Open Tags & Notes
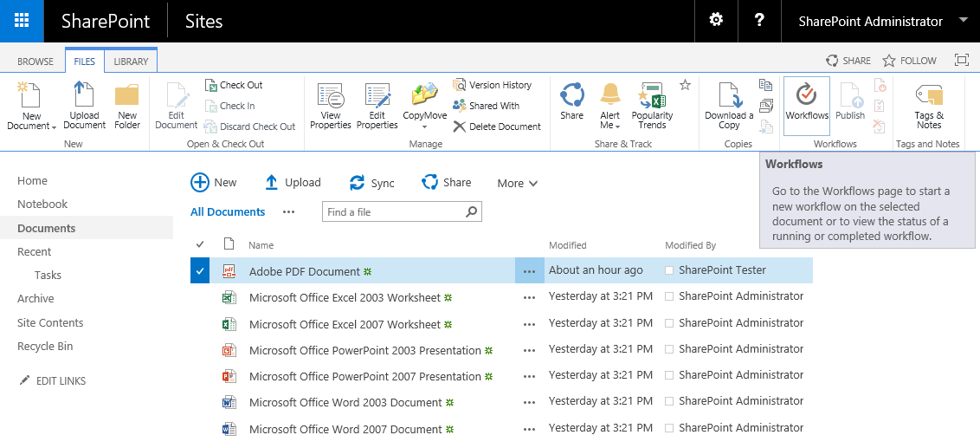This screenshot has width=980, height=448. (929, 105)
